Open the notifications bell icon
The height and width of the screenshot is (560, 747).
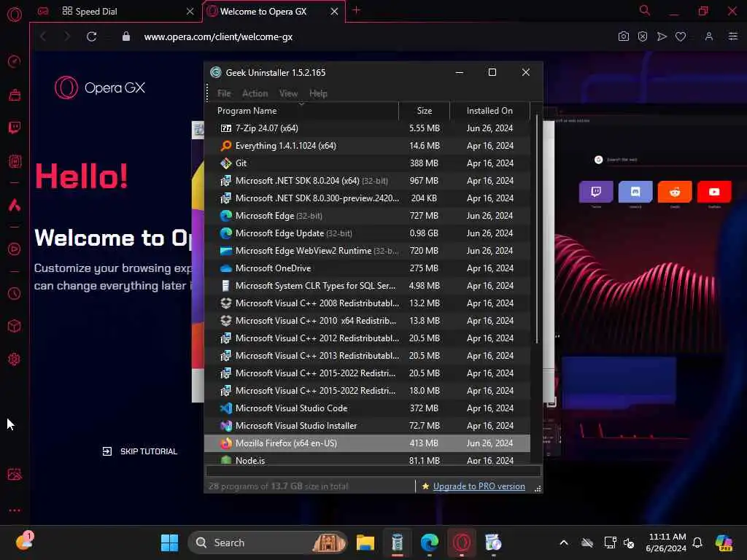pyautogui.click(x=697, y=542)
